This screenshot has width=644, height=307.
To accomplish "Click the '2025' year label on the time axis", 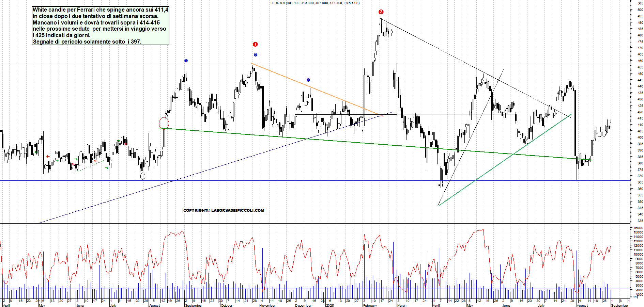I will (x=330, y=305).
